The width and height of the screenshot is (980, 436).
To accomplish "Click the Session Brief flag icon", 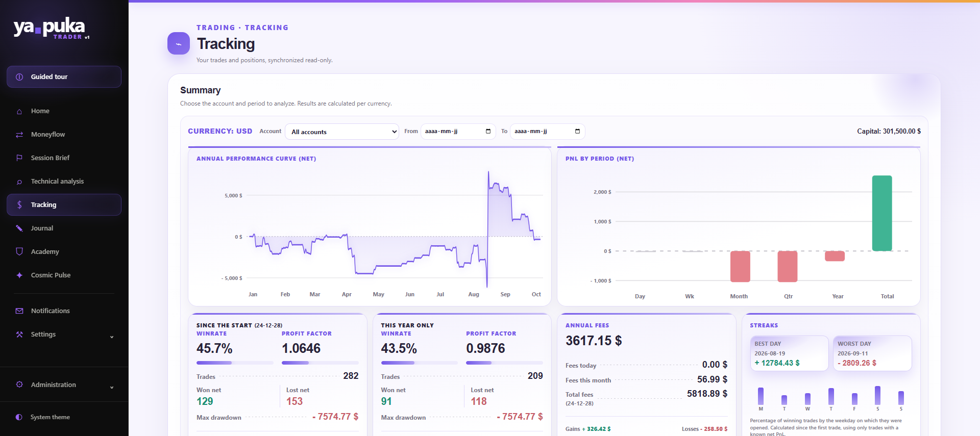I will pos(19,158).
